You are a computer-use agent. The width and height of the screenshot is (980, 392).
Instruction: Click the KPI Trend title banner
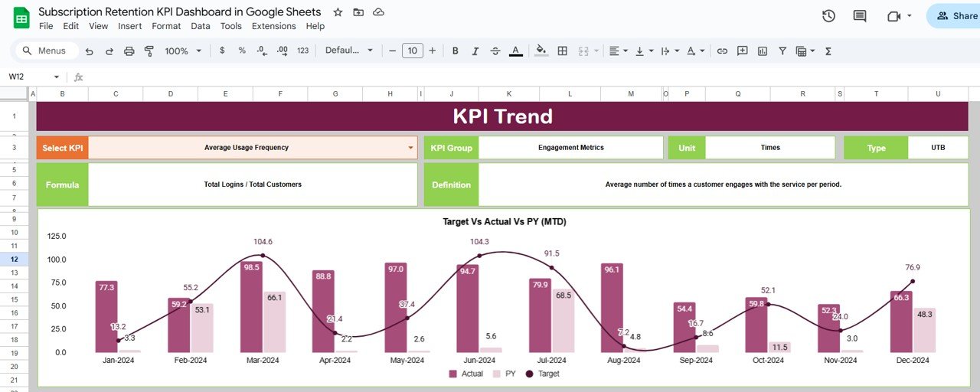(502, 116)
